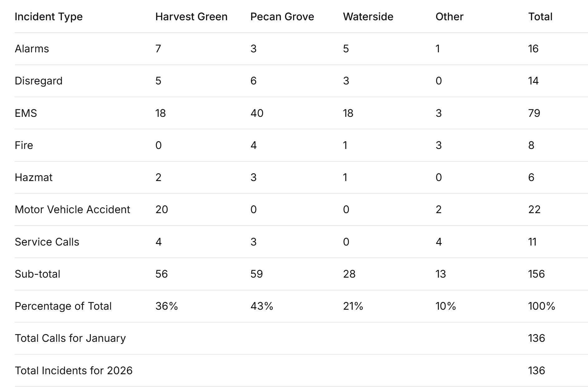588x387 pixels.
Task: Click the Sub-total total value 156
Action: point(536,274)
